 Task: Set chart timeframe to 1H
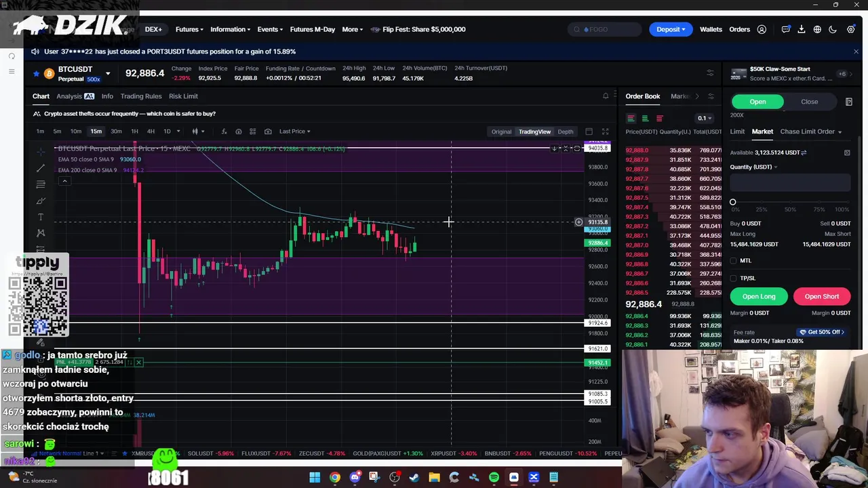(x=134, y=131)
